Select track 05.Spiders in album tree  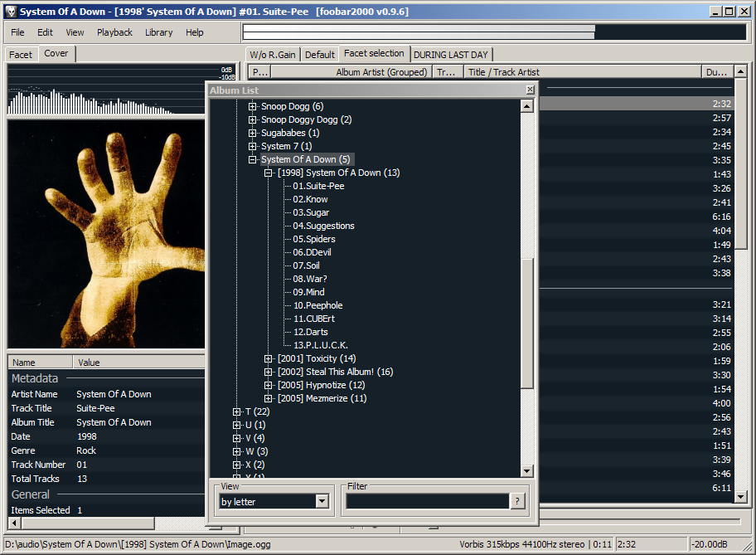coord(314,239)
